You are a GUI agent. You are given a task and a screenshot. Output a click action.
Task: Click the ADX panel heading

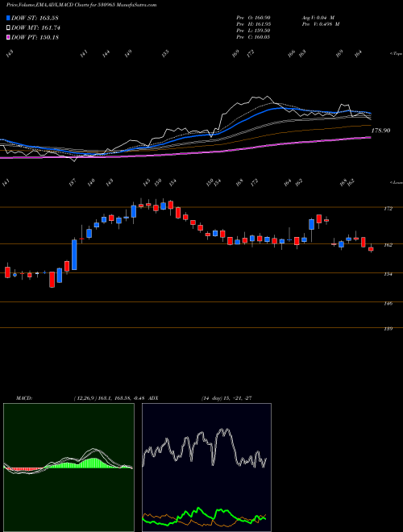[x=154, y=398]
